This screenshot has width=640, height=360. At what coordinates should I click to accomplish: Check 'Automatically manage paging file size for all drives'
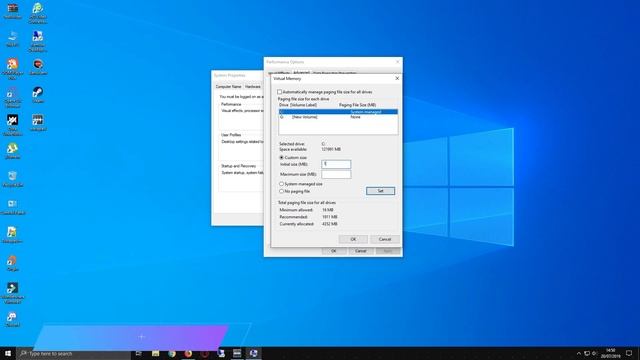(280, 92)
